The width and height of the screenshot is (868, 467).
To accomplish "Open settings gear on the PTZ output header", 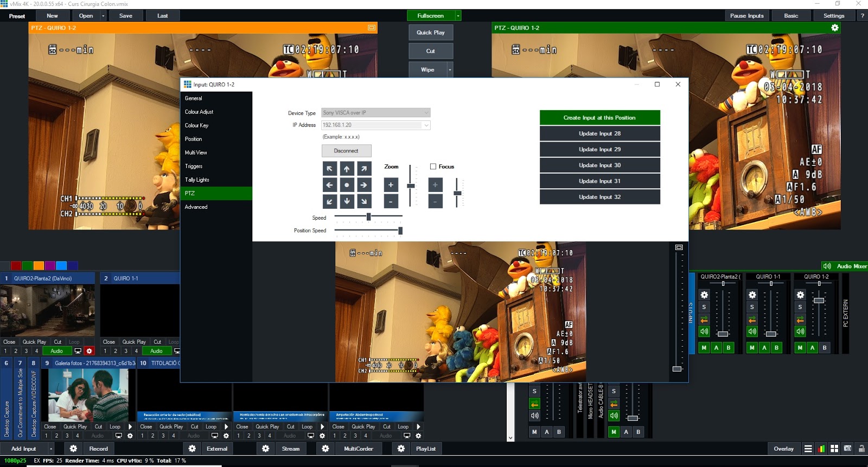I will [835, 28].
